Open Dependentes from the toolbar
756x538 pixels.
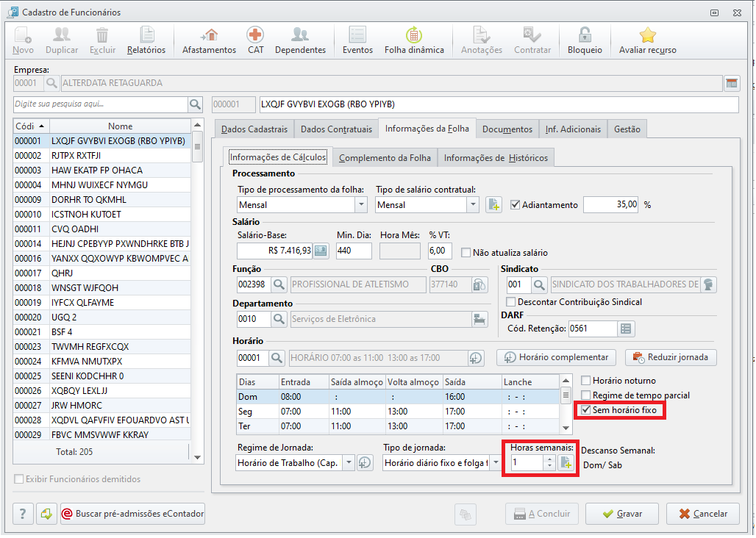coord(300,40)
